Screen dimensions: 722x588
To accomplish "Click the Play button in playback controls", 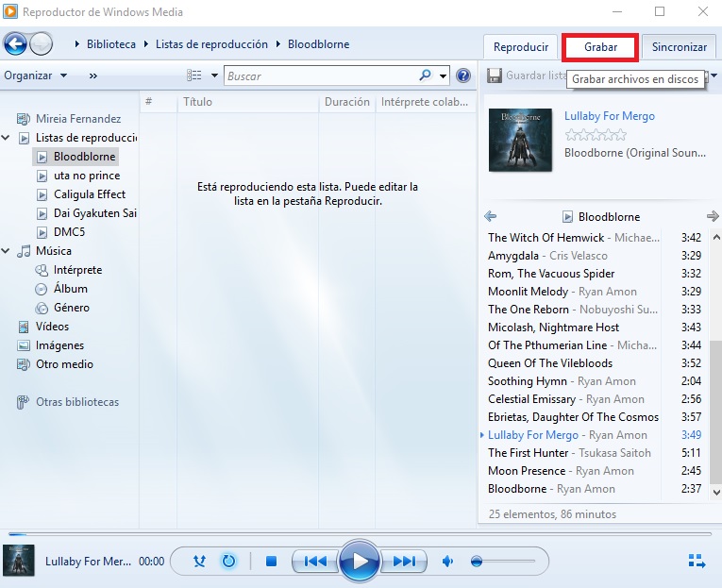I will (x=359, y=562).
